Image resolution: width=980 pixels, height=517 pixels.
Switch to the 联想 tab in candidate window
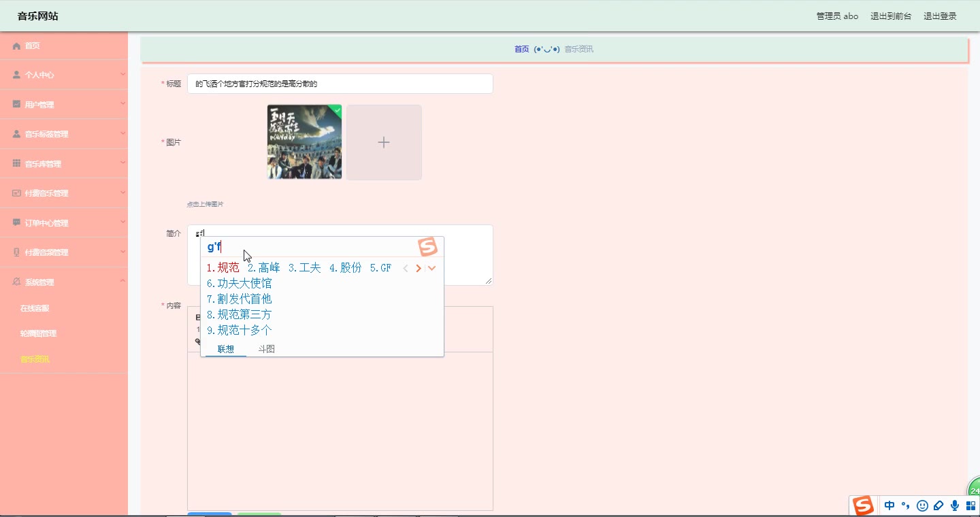(226, 349)
